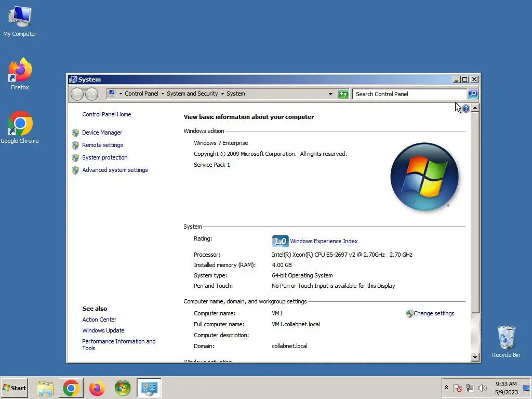Click the shield icon beside Remote settings
532x399 pixels.
(x=75, y=145)
